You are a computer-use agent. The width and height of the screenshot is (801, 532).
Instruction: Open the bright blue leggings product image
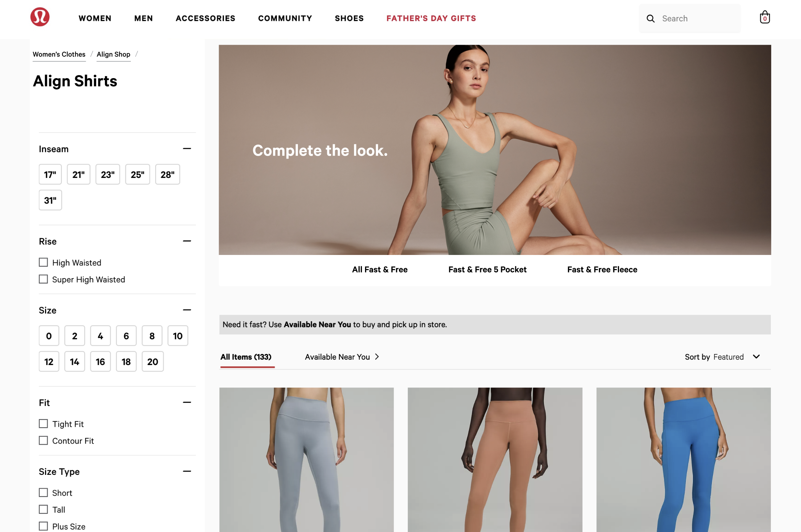pyautogui.click(x=684, y=460)
